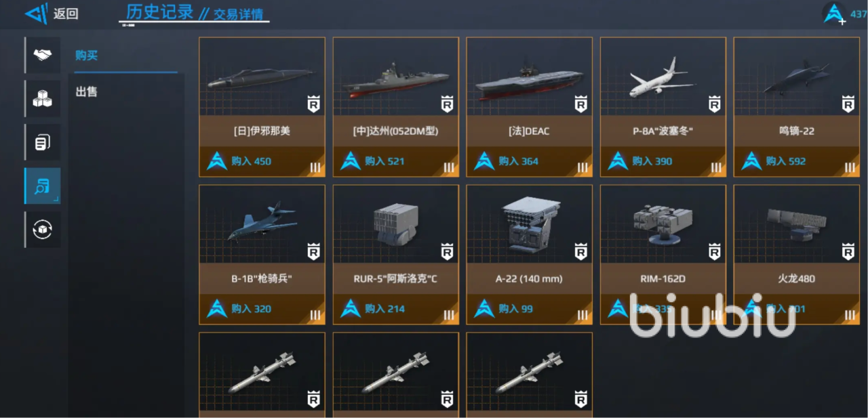Select the A-22 (140 mm) rocket card
Screen dimensions: 868x418
coord(529,255)
